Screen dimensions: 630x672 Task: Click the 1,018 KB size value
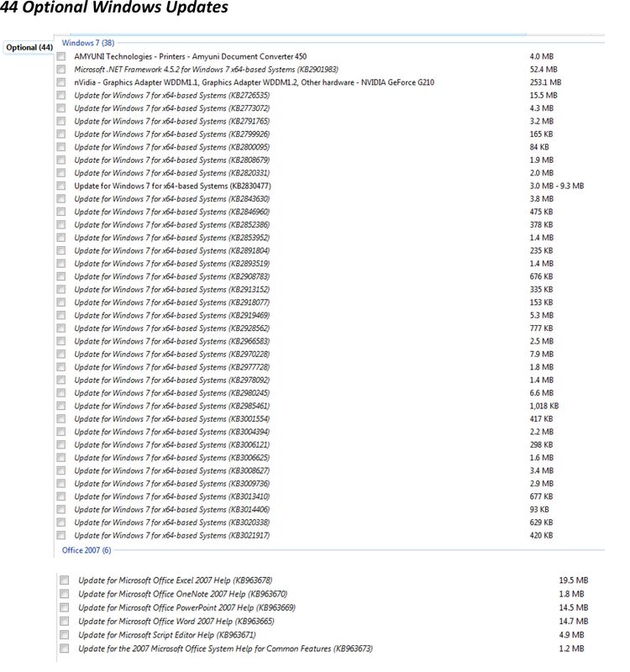(543, 406)
